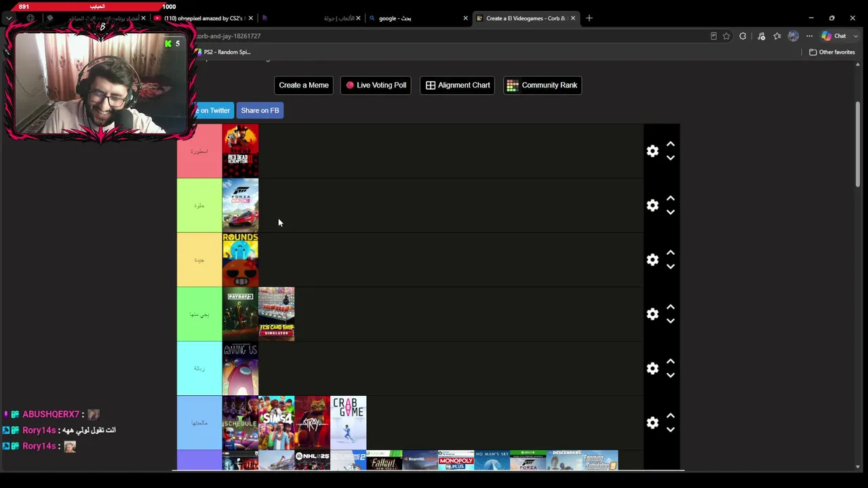Open the Copilot Chat button
This screenshot has height=488, width=868.
pyautogui.click(x=834, y=36)
